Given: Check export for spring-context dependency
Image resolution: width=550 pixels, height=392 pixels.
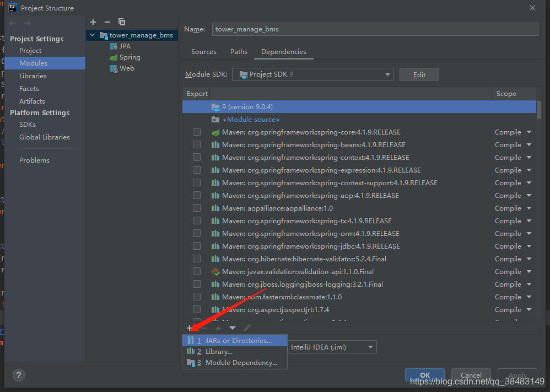Looking at the screenshot, I should [x=197, y=157].
